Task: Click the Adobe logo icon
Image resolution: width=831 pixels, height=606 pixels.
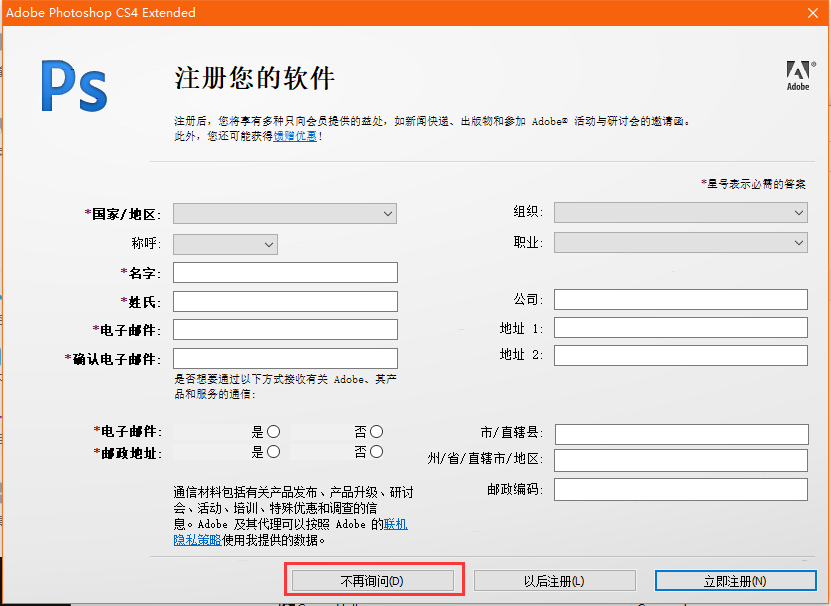Action: (797, 75)
